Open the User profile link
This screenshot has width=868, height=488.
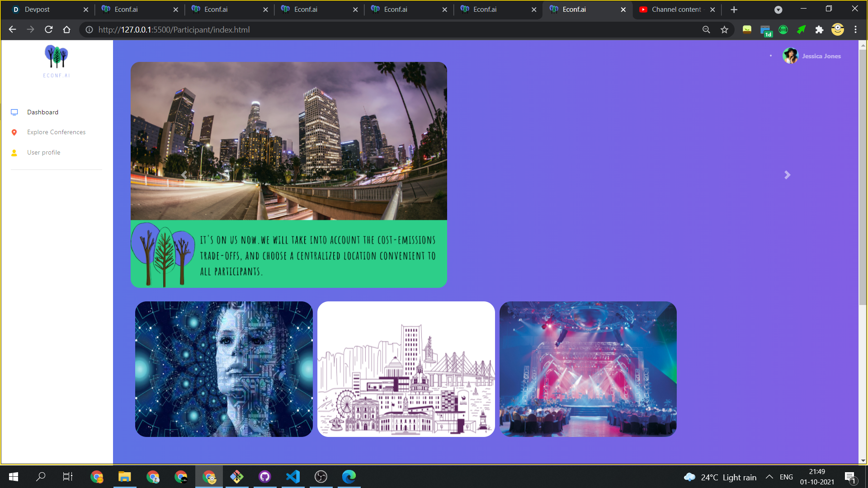pyautogui.click(x=43, y=153)
